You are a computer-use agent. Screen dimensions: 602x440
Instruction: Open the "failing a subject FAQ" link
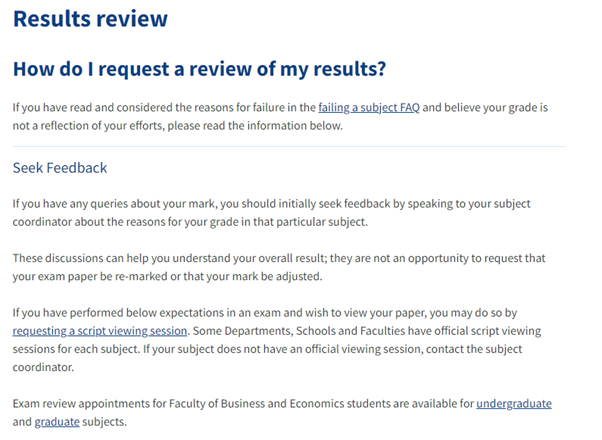click(x=368, y=107)
